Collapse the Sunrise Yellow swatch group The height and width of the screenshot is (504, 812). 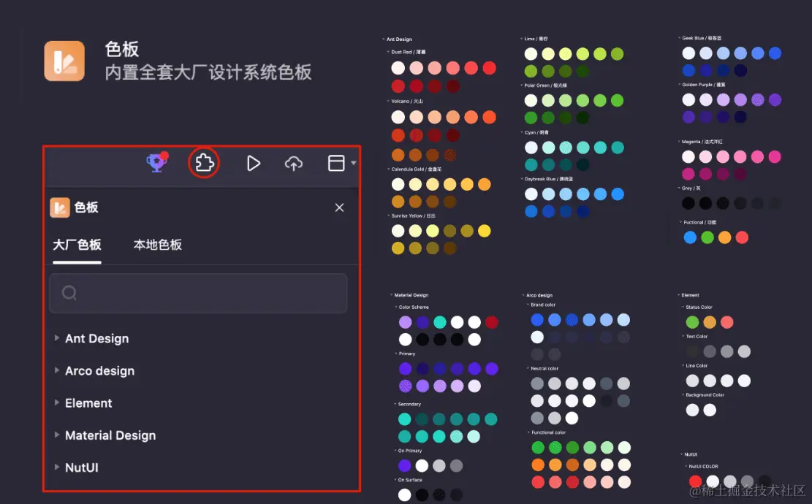tap(388, 215)
